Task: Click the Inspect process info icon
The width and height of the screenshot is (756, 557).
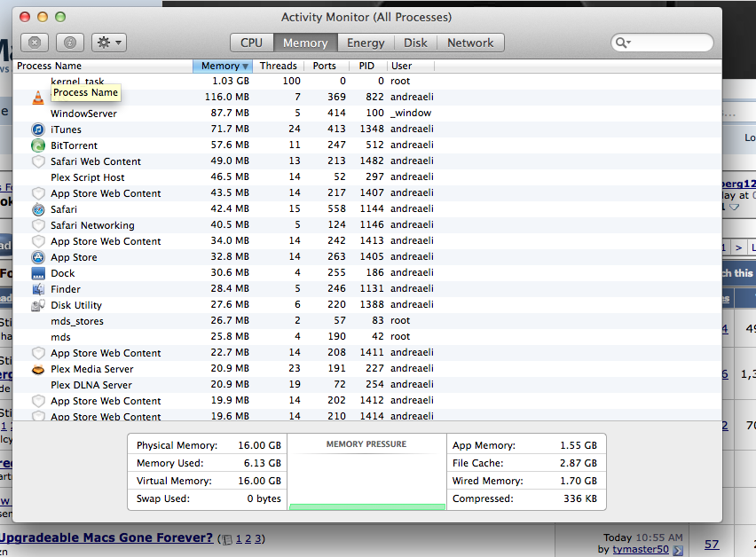Action: pos(70,43)
